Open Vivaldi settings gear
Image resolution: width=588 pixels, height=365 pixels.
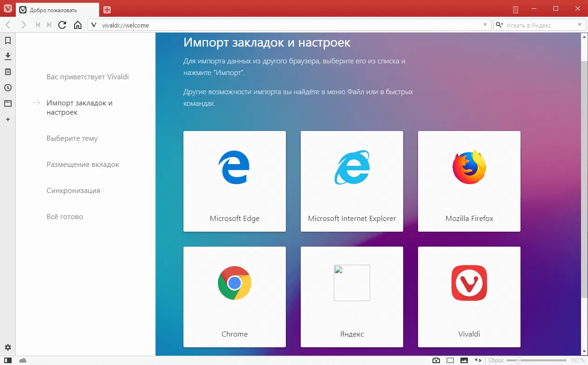coord(8,347)
